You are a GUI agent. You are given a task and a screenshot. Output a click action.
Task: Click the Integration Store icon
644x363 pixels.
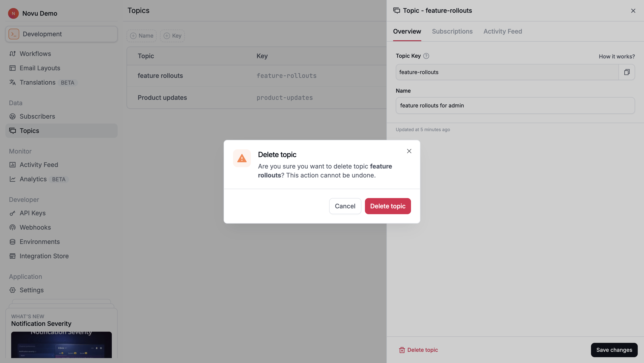pos(13,256)
